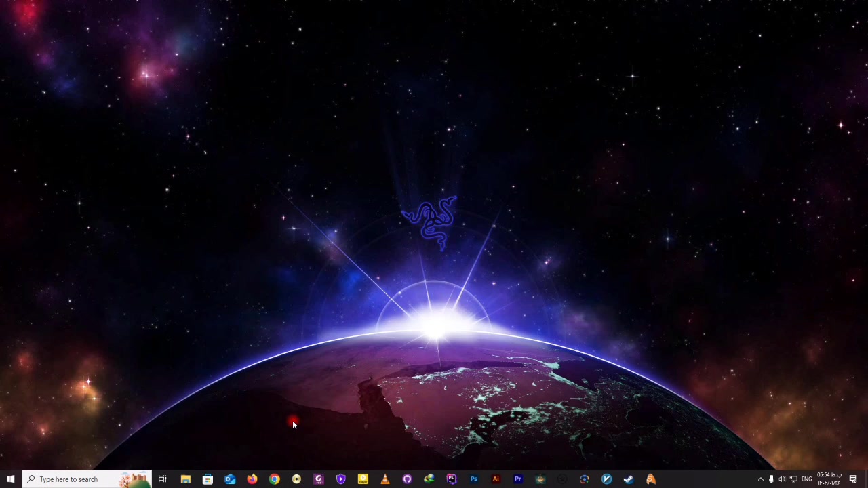Open the volume control tray icon

click(782, 479)
